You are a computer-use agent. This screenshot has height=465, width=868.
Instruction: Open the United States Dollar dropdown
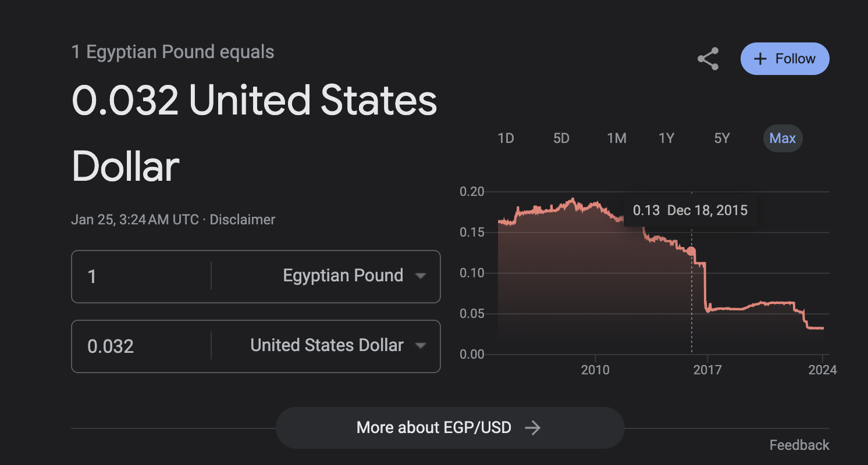pyautogui.click(x=338, y=345)
